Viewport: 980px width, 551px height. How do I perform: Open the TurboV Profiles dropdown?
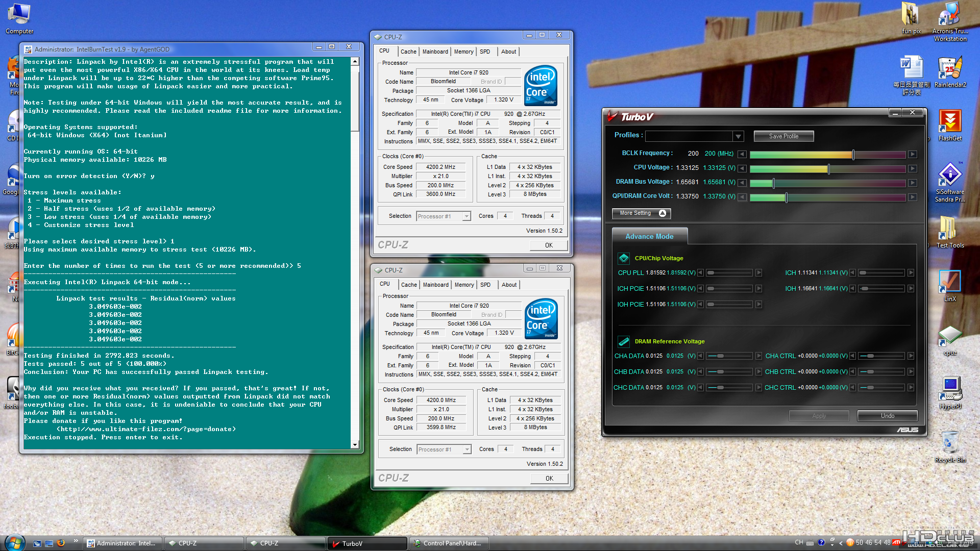[738, 136]
